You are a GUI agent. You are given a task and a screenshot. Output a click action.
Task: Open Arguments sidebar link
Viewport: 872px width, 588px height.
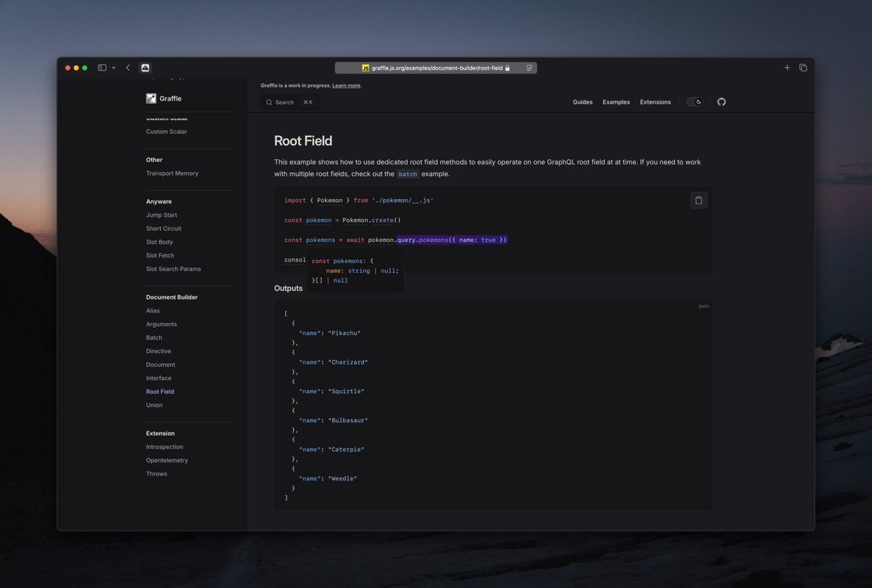pyautogui.click(x=161, y=324)
